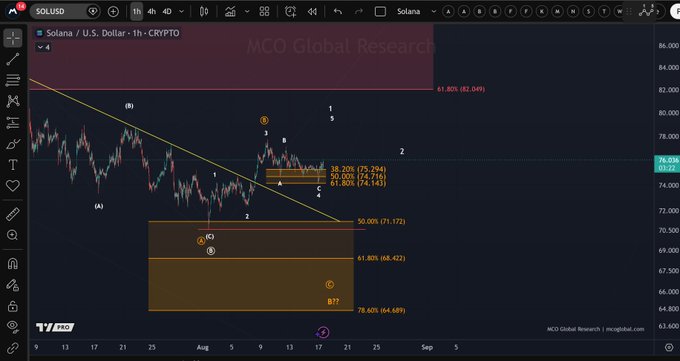Open SOLUSD symbol search box

tap(65, 11)
